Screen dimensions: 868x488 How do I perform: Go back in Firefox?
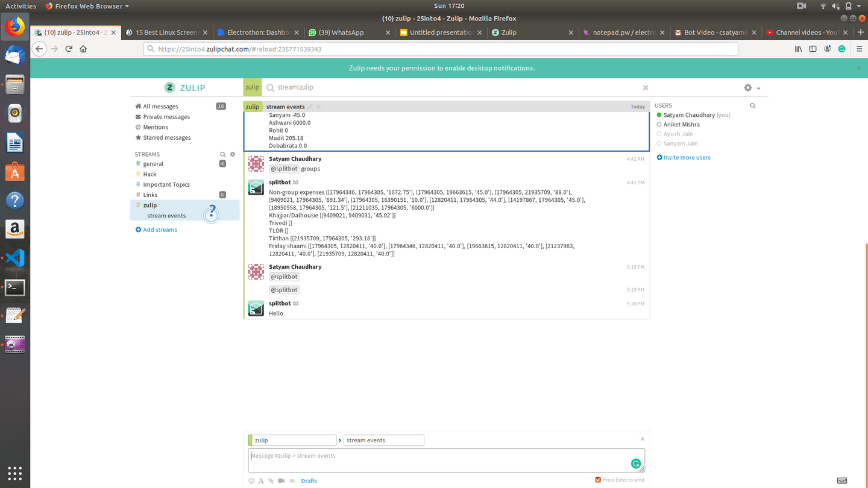[x=39, y=49]
